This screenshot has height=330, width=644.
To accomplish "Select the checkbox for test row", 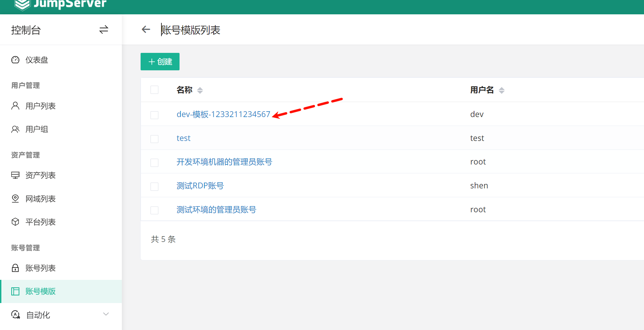I will pyautogui.click(x=155, y=139).
